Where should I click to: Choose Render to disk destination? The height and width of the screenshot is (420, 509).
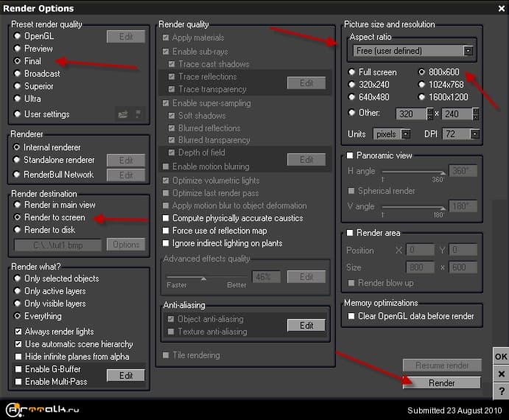[18, 230]
